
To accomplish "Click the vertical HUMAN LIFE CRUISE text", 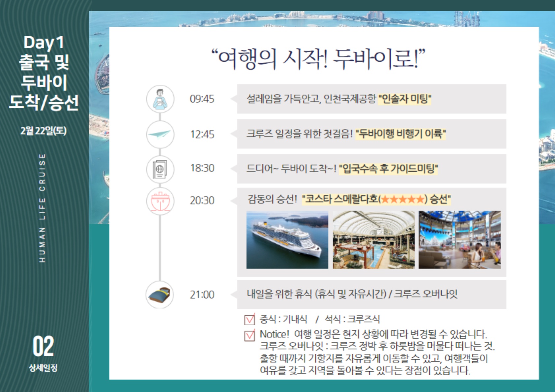I will (42, 208).
